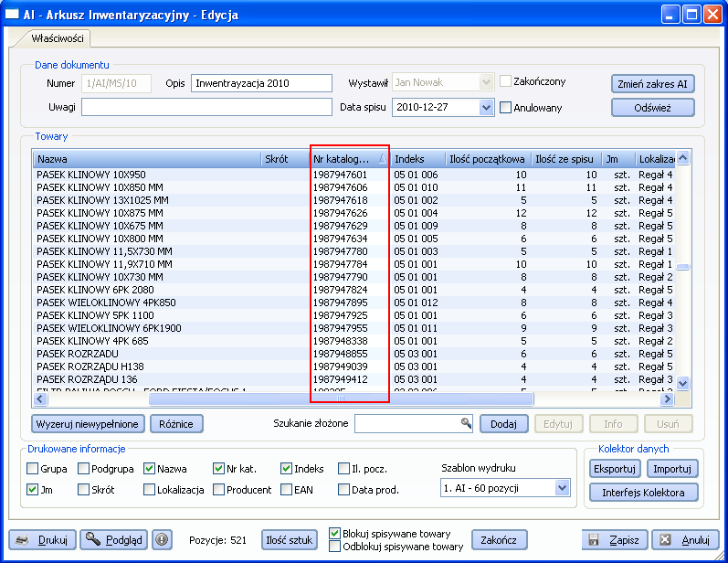Click the table's scroll down arrow
The width and height of the screenshot is (728, 563).
682,384
